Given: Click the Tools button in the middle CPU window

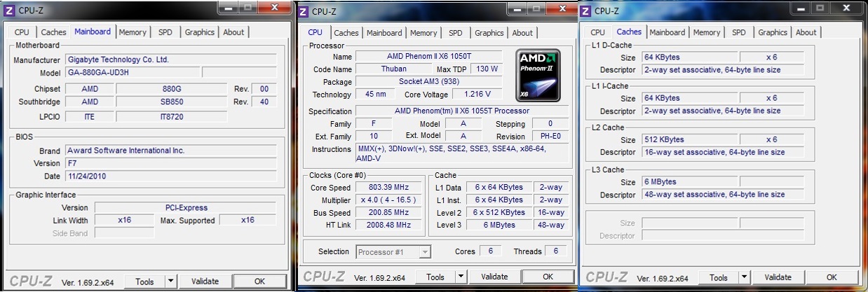Looking at the screenshot, I should pyautogui.click(x=435, y=277).
